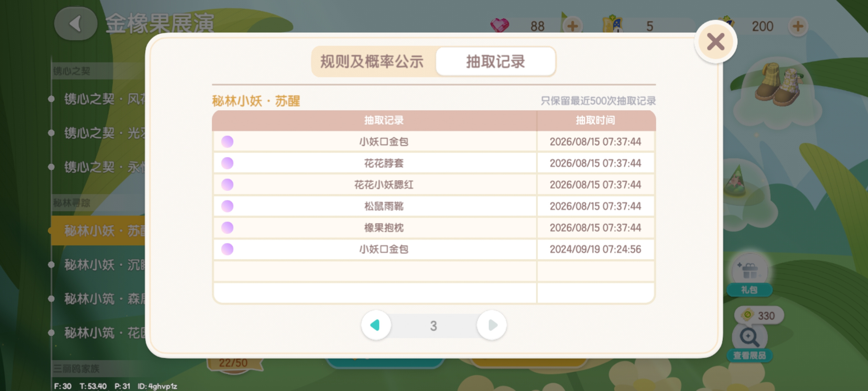
Task: Click the purple dot beside 橡果抱枕
Action: (227, 228)
